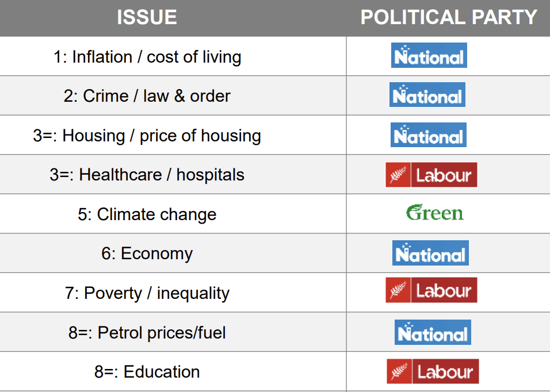Screen dimensions: 550x392
Task: Select "3=: Housing / price of housing" text
Action: [147, 136]
